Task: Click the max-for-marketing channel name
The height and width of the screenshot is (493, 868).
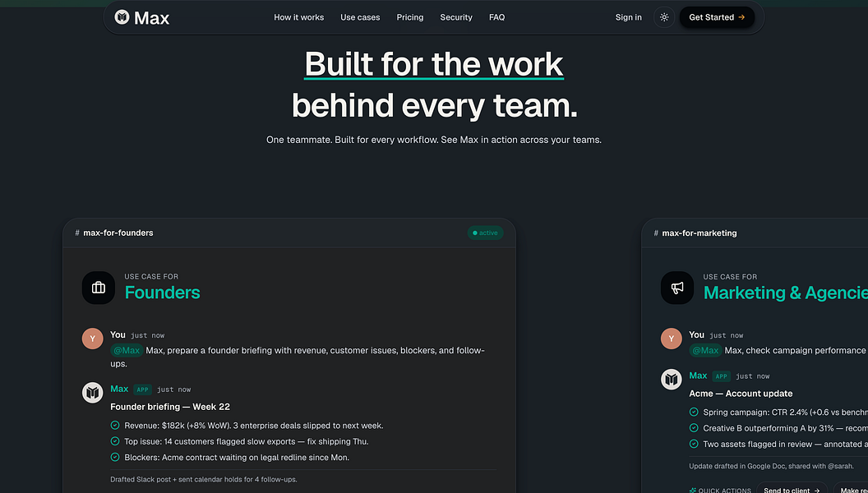Action: [x=699, y=233]
